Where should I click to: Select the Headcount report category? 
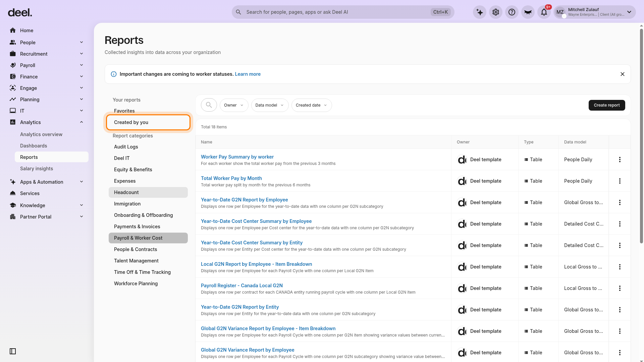click(148, 192)
